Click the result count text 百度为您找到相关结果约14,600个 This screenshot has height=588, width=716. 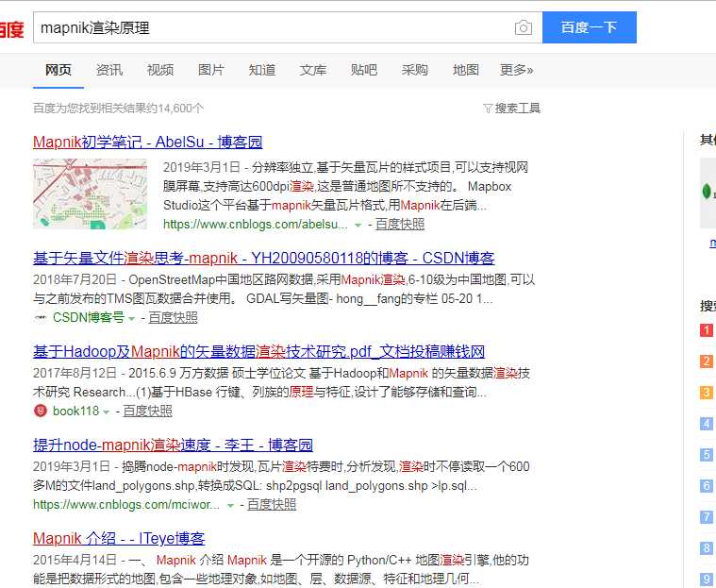[x=118, y=109]
